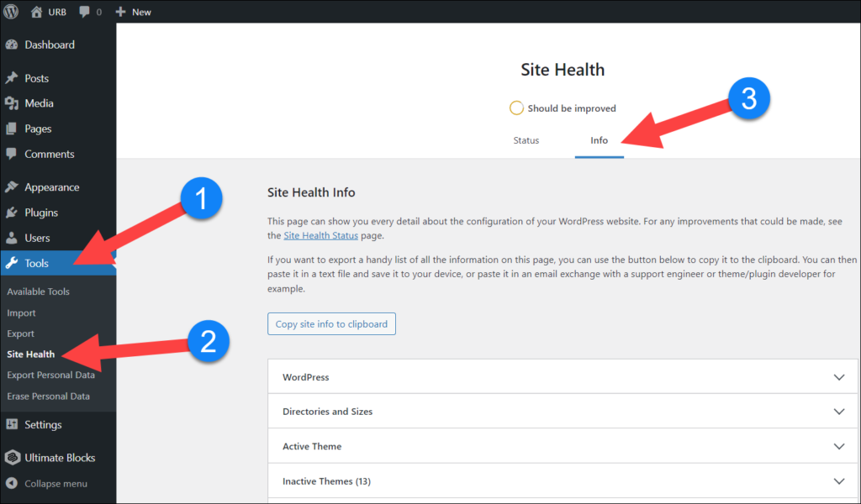Expand the Active Theme chevron
Screen dimensions: 861x504
pyautogui.click(x=839, y=446)
